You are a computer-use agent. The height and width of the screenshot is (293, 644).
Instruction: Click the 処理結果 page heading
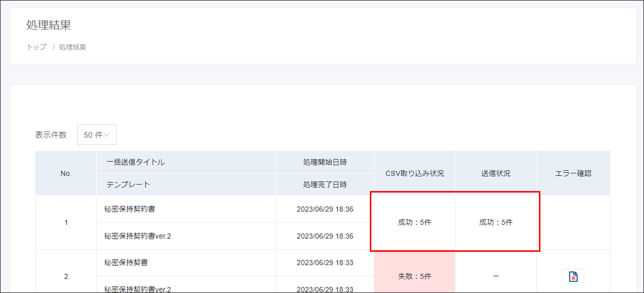tap(49, 25)
